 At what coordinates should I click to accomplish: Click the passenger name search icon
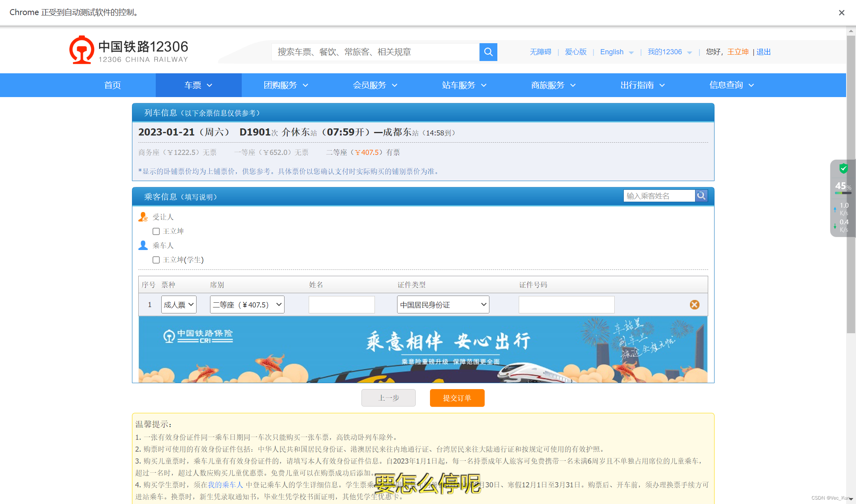[701, 196]
